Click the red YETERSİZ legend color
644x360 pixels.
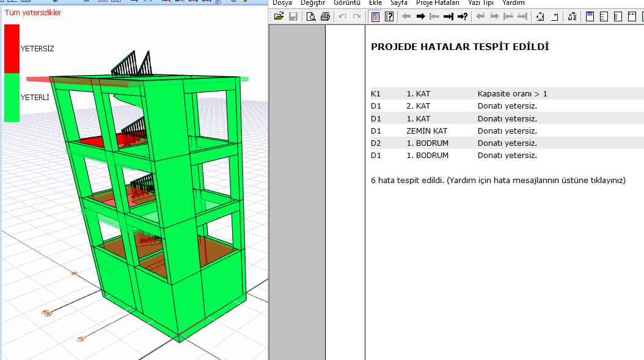tap(12, 49)
